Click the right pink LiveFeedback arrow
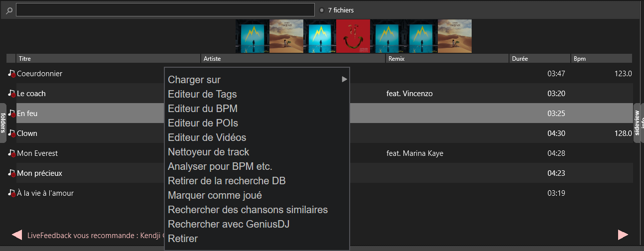The width and height of the screenshot is (644, 251). pyautogui.click(x=623, y=235)
